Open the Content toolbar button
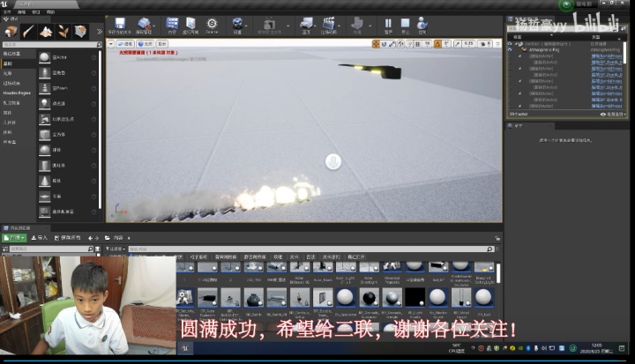This screenshot has width=635, height=364. coord(172,26)
